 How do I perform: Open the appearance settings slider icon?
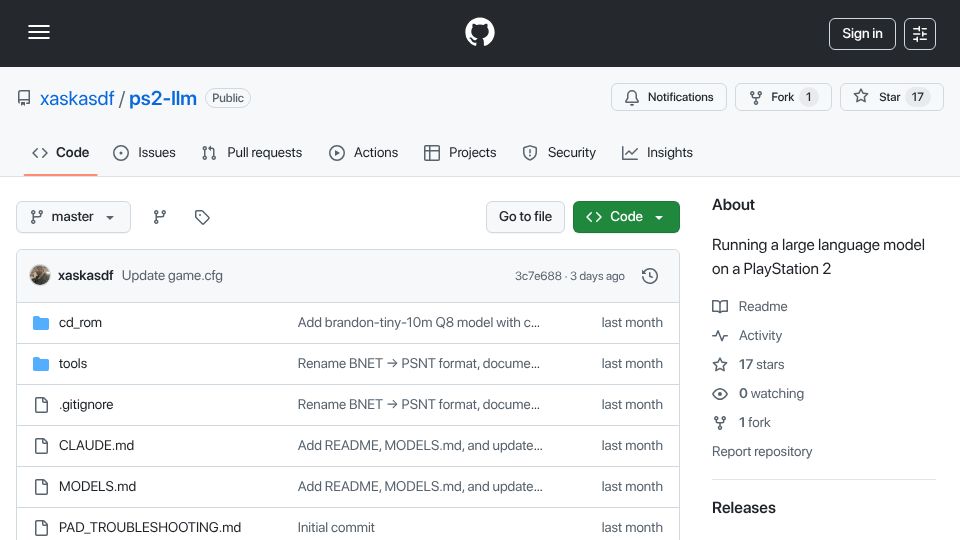pyautogui.click(x=920, y=34)
